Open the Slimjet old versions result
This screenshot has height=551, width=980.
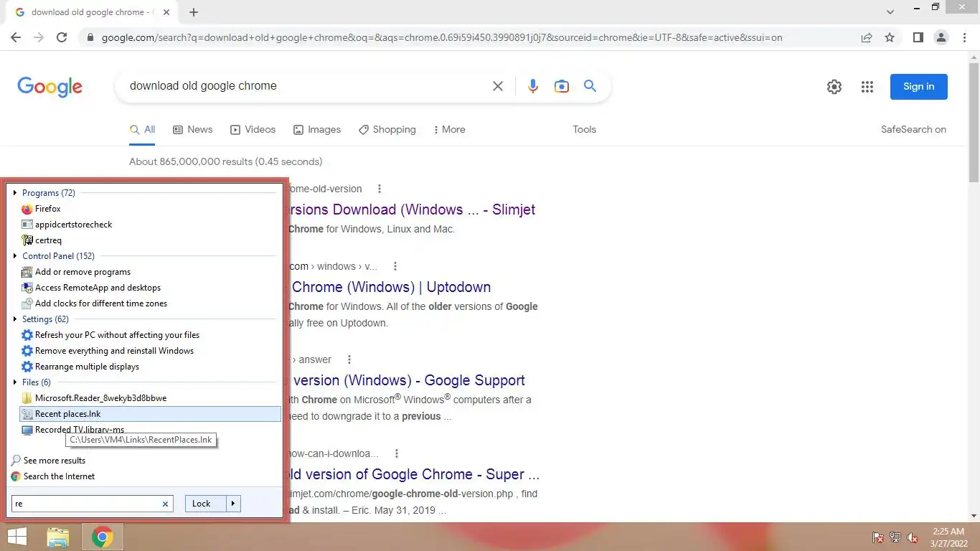pos(412,209)
